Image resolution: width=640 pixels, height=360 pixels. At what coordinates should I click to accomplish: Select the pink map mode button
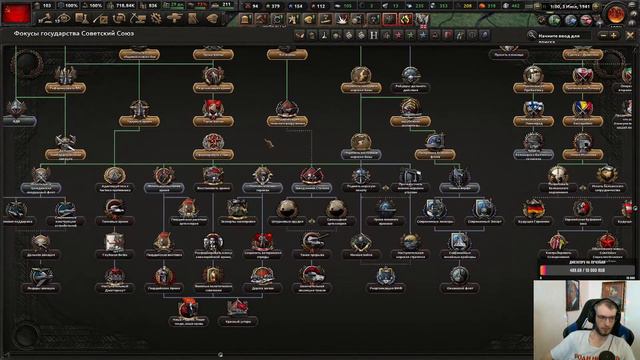[x=586, y=20]
